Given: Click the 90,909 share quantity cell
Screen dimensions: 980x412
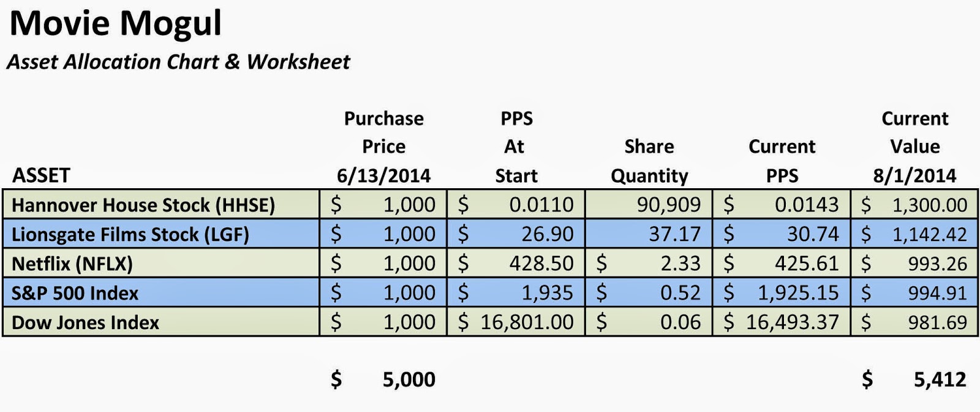Looking at the screenshot, I should (x=649, y=204).
